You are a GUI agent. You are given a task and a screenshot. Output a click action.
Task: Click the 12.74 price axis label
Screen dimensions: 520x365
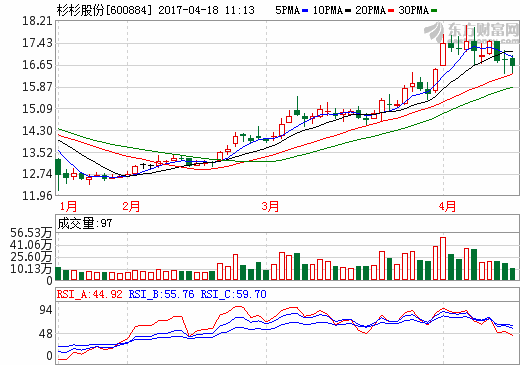click(x=37, y=174)
